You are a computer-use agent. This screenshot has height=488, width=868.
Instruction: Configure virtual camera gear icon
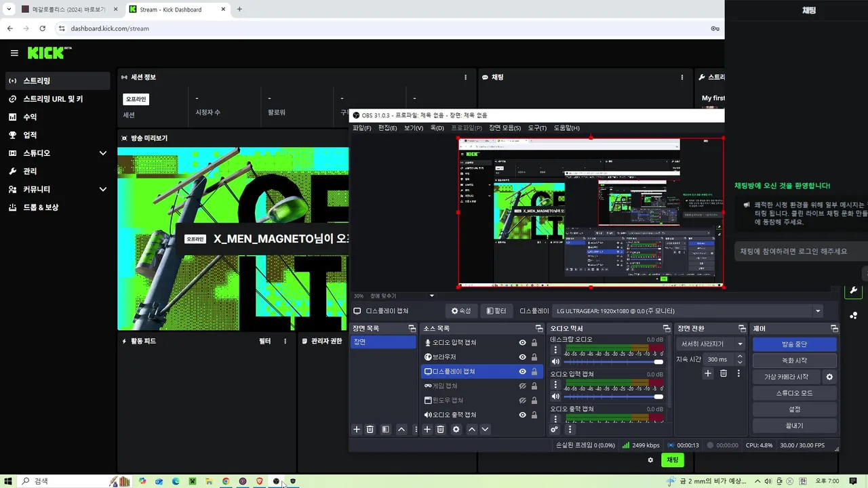coord(829,377)
